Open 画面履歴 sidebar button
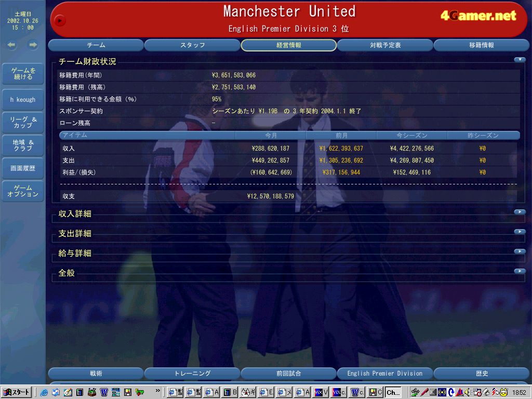532x399 pixels. click(x=23, y=168)
